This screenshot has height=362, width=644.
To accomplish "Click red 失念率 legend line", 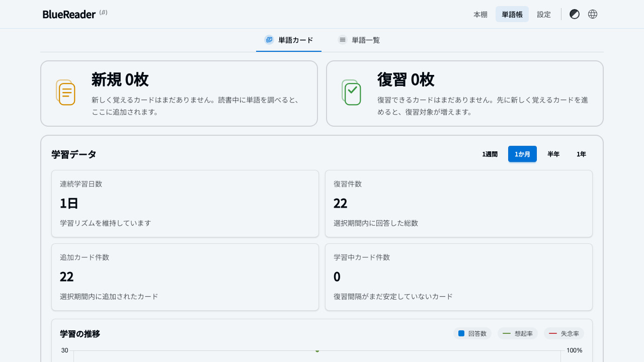I will pos(553,333).
